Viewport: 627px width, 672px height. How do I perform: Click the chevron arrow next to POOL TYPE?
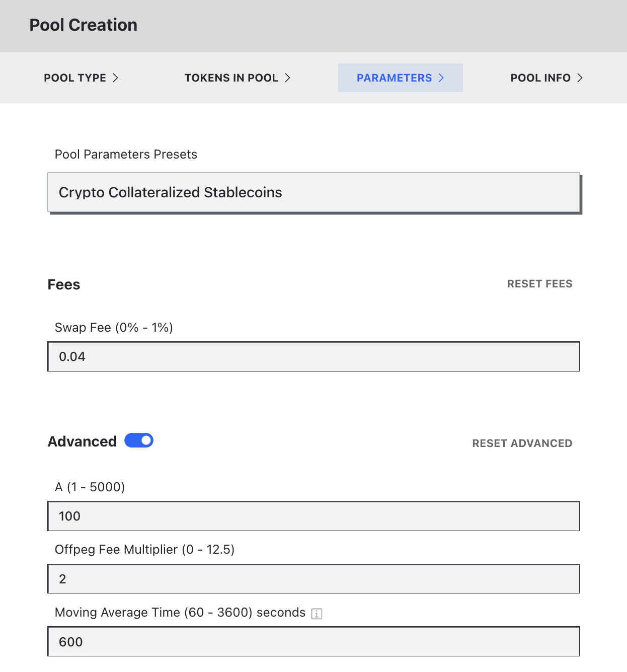click(x=115, y=78)
